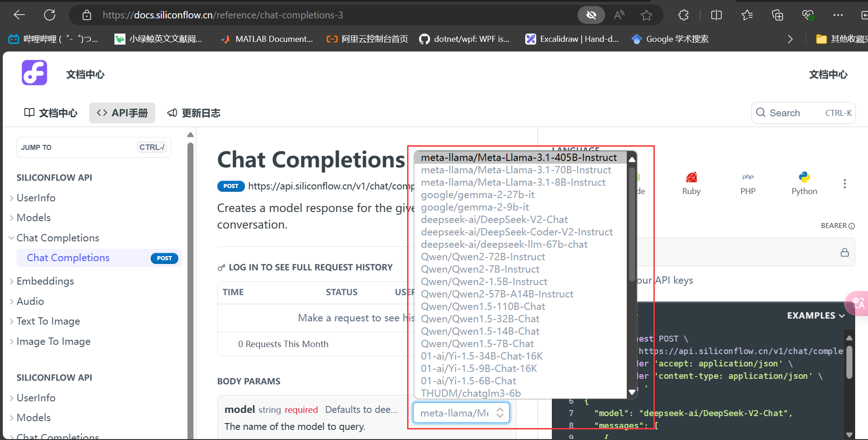Screen dimensions: 868x440
Task: Choose Qwen/Qwen1.5-110B-Chat option
Action: click(x=483, y=307)
